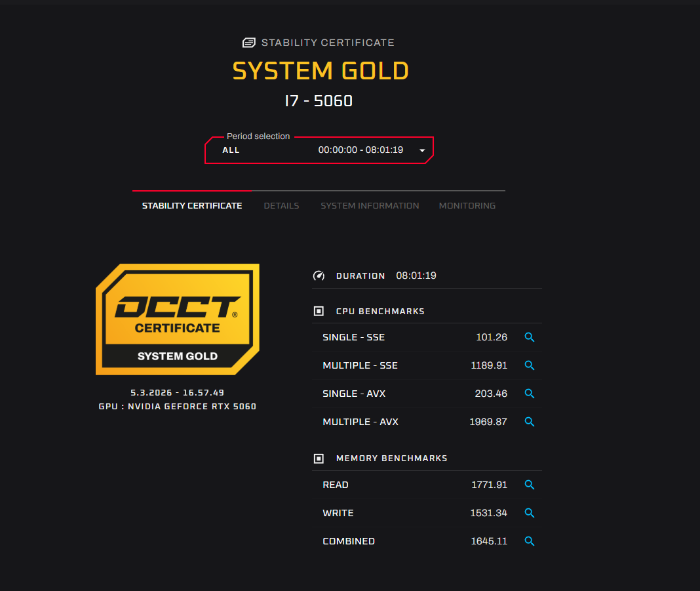Image resolution: width=700 pixels, height=591 pixels.
Task: Switch to the Details tab
Action: coord(281,205)
